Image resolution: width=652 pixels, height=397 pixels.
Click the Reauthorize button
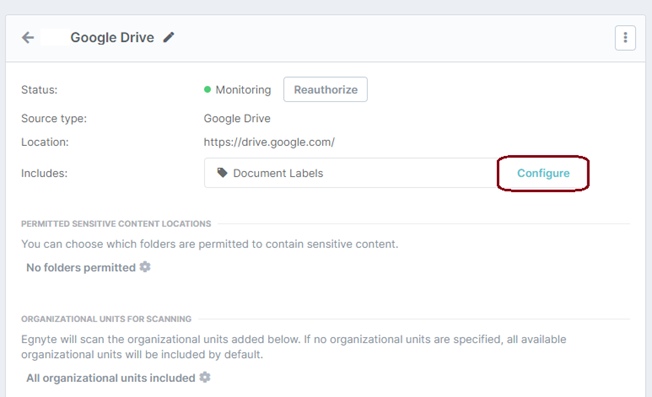point(326,89)
